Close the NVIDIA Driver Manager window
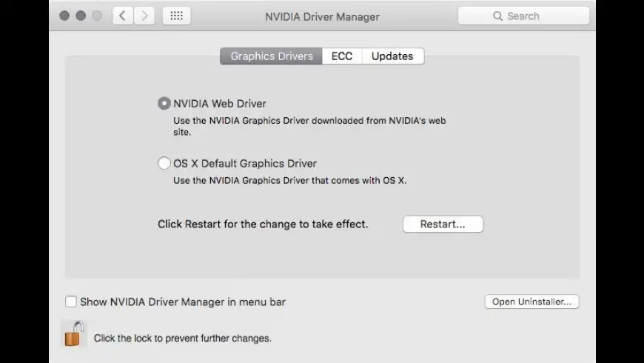The width and height of the screenshot is (644, 363). pyautogui.click(x=64, y=16)
